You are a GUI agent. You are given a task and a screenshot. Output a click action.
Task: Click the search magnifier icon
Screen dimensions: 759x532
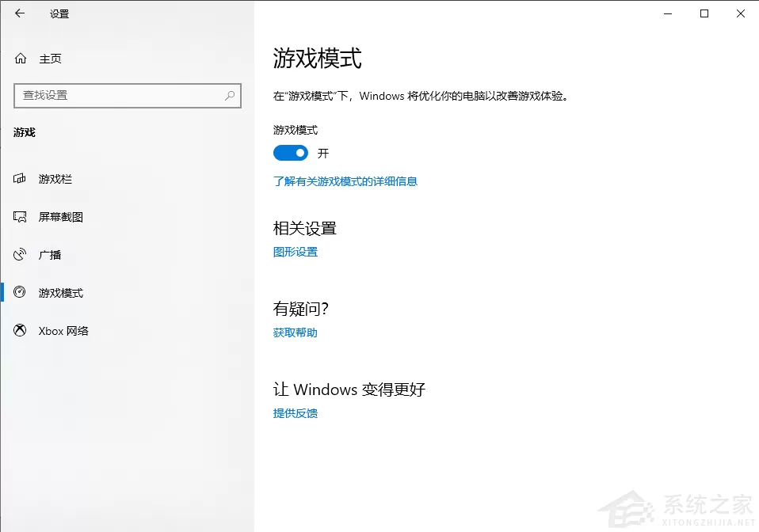tap(230, 95)
